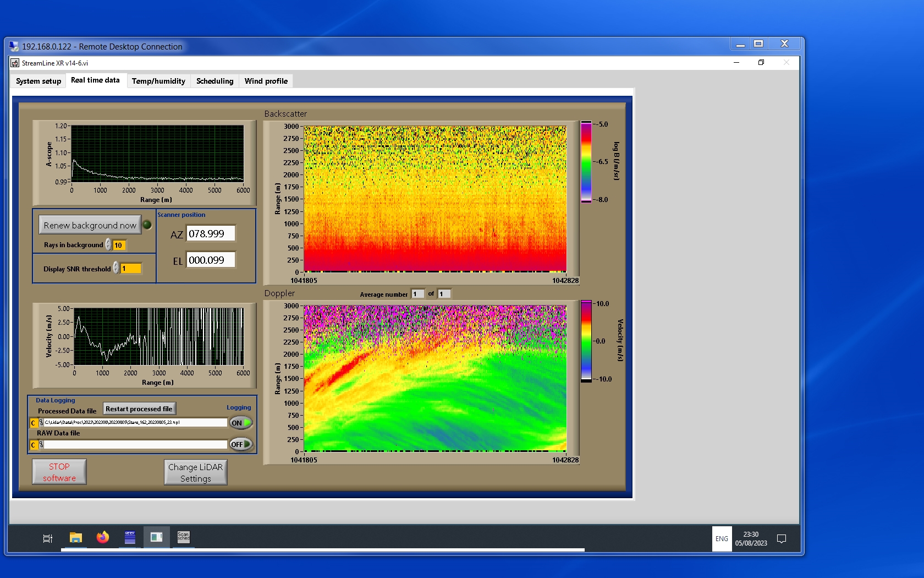Click the yellow C icon beside RAW file path

pyautogui.click(x=34, y=445)
